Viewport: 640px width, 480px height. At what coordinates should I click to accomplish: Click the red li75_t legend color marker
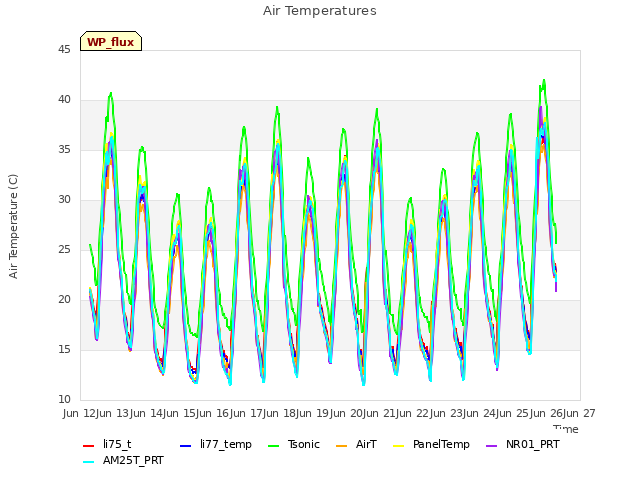pos(89,446)
